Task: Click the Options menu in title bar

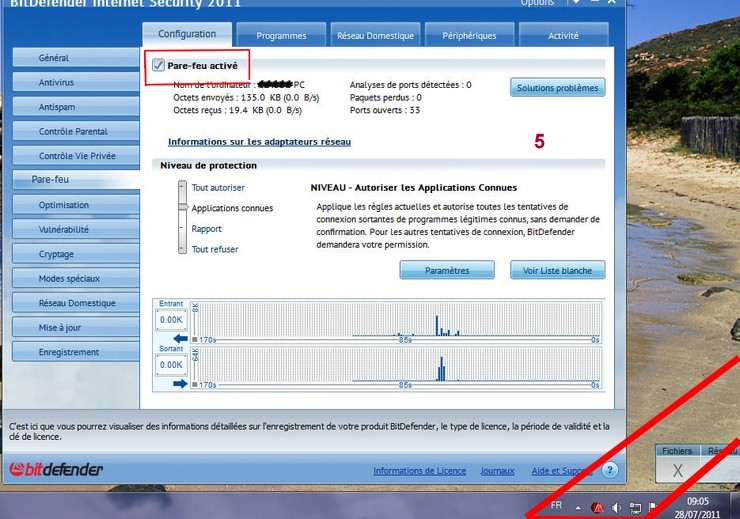Action: pyautogui.click(x=537, y=3)
